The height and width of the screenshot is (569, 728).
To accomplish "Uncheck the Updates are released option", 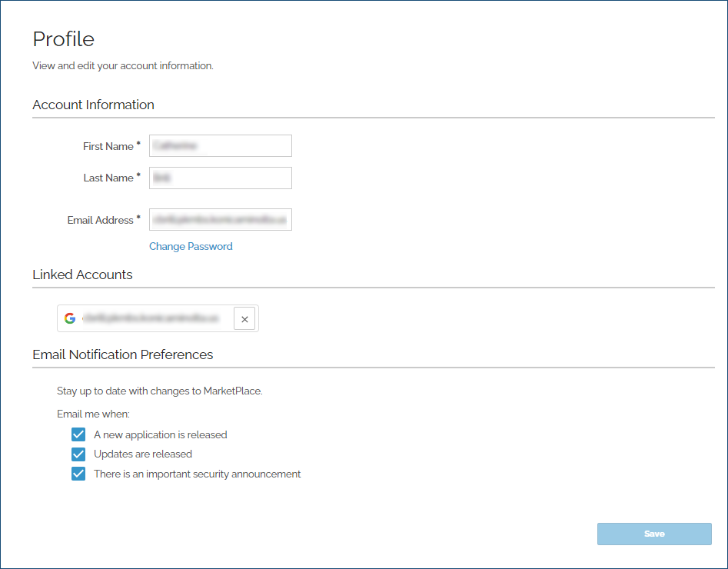I will tap(78, 454).
